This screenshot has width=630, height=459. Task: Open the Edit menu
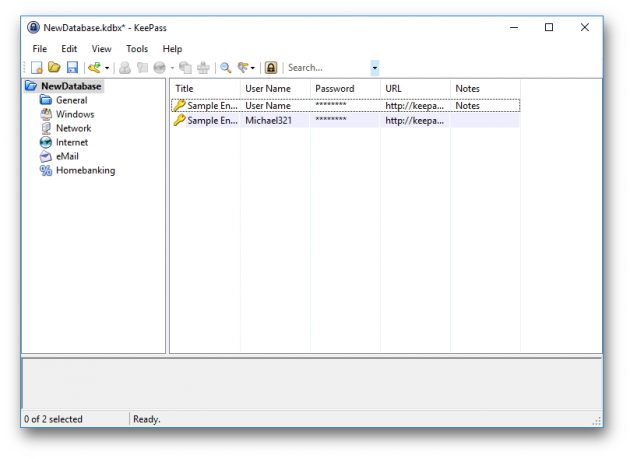pyautogui.click(x=69, y=49)
